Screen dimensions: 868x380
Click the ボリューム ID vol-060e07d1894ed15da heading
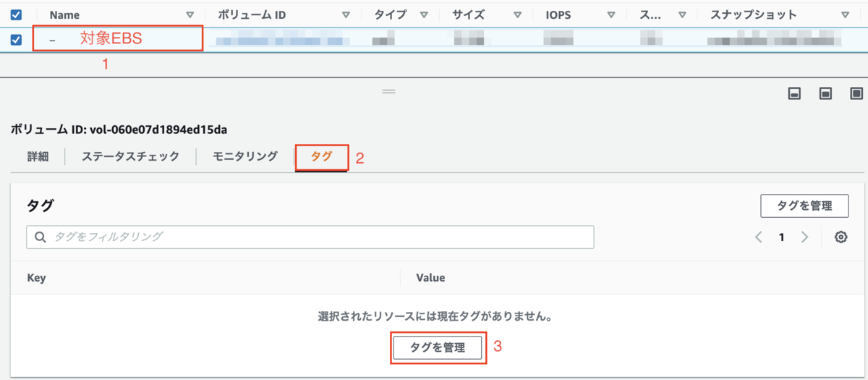(x=119, y=130)
